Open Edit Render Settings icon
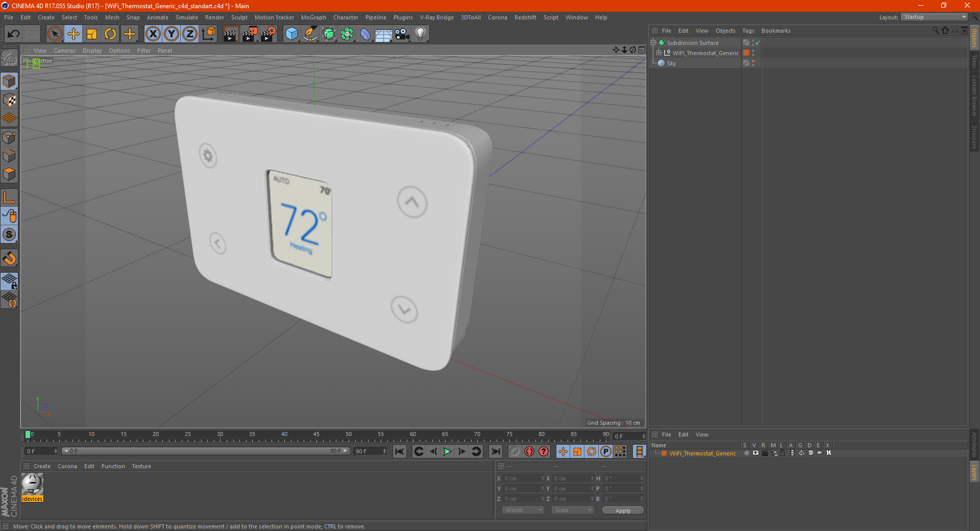This screenshot has height=531, width=980. (268, 34)
